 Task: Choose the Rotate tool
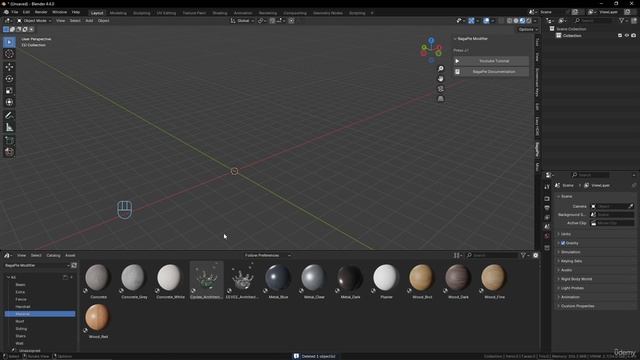click(x=9, y=79)
